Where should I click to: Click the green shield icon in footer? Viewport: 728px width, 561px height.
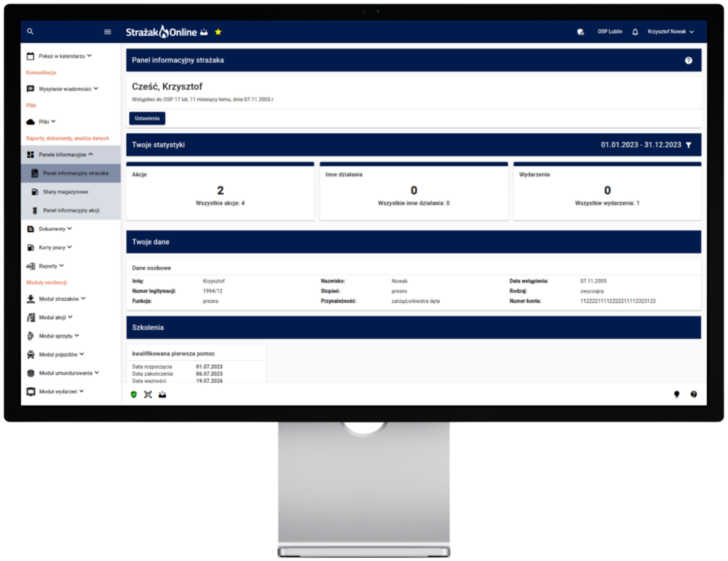[x=134, y=394]
